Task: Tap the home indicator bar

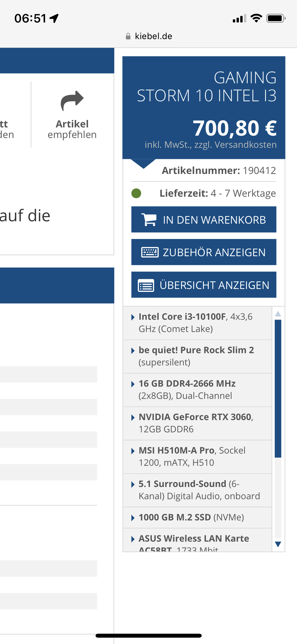Action: point(149,636)
